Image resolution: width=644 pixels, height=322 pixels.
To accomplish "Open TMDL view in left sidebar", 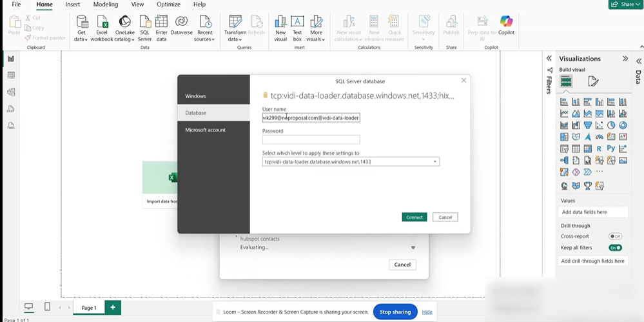I will (x=11, y=126).
